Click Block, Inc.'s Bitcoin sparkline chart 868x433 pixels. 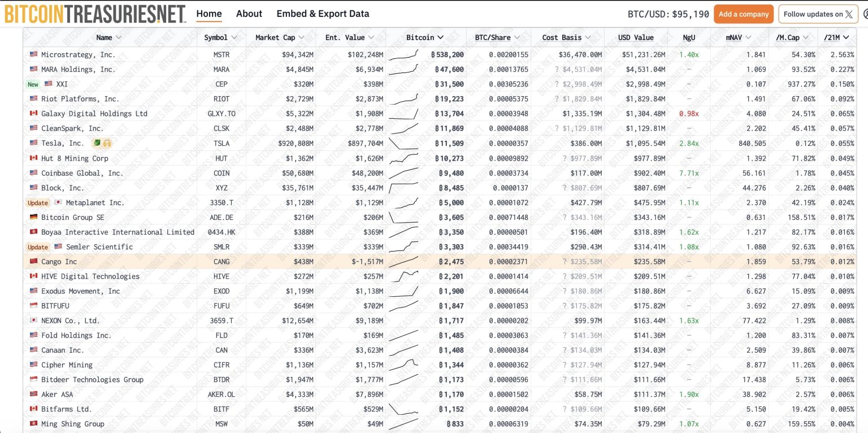click(x=403, y=188)
